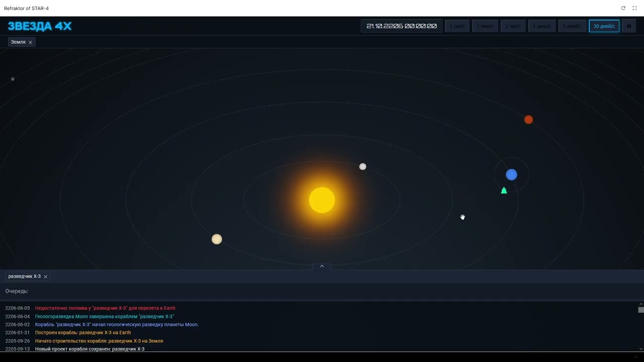Click the log entry 'Новый проект корабля сохранен'
644x362 pixels.
[x=90, y=349]
